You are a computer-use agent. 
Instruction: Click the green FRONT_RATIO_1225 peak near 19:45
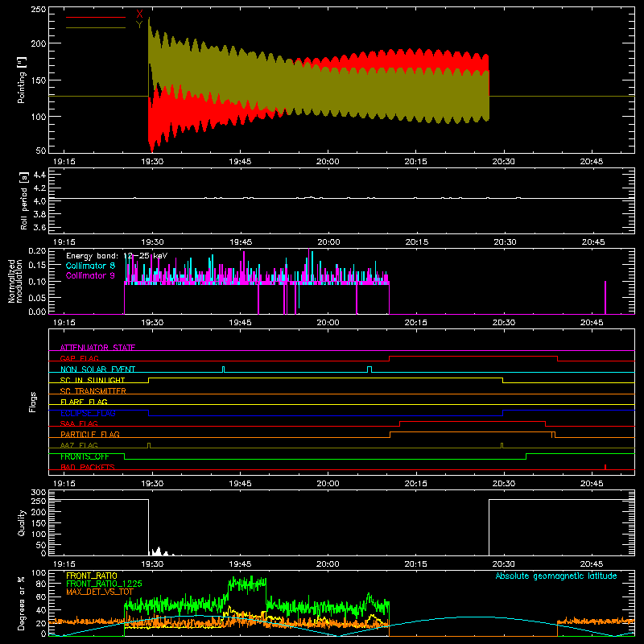point(247,584)
